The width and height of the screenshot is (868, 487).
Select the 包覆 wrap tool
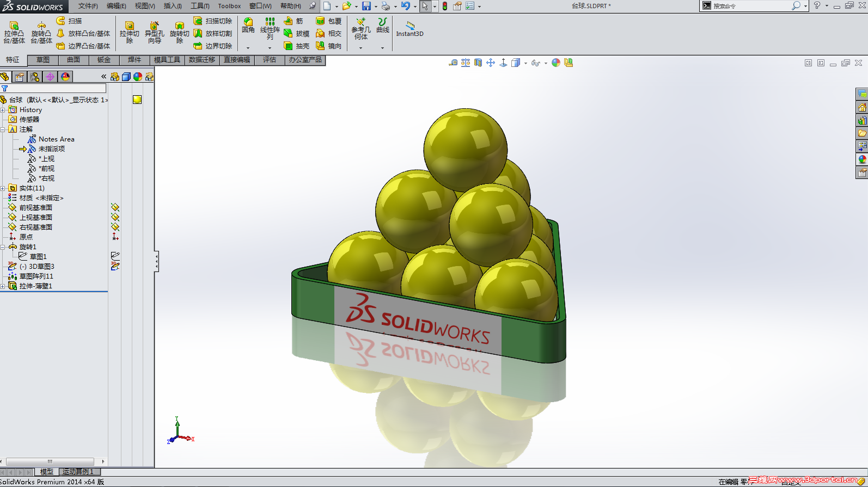(329, 21)
